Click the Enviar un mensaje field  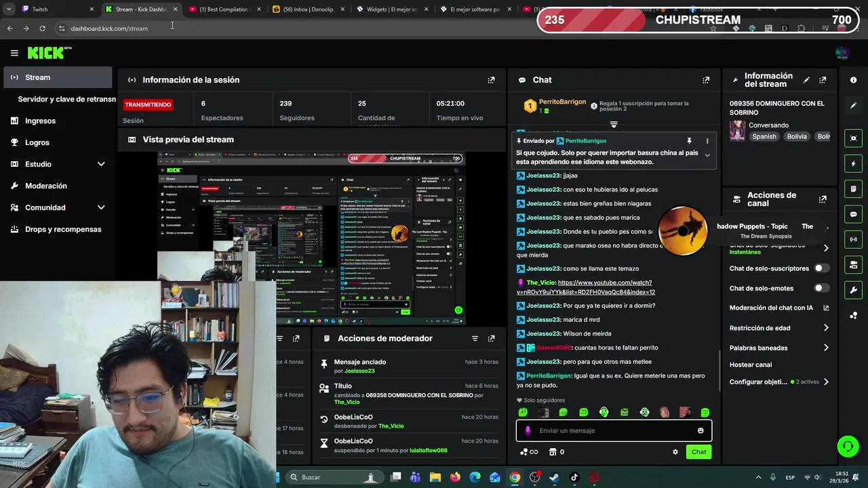(x=614, y=430)
